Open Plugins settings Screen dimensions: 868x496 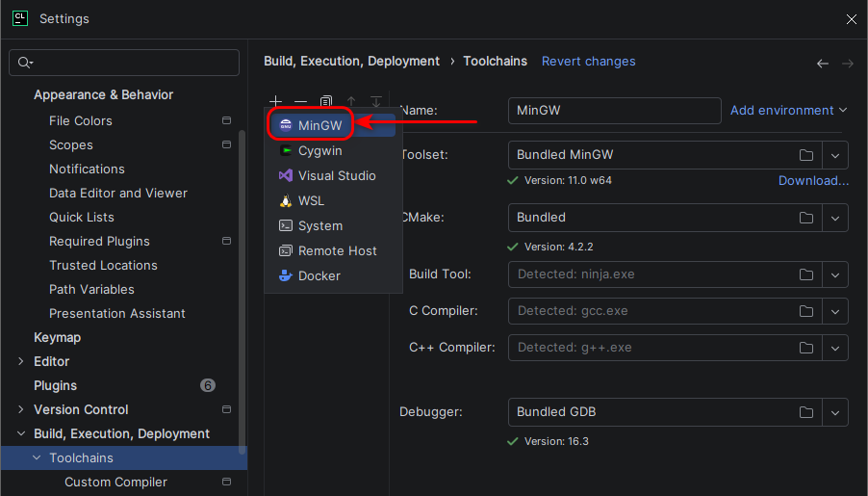56,385
